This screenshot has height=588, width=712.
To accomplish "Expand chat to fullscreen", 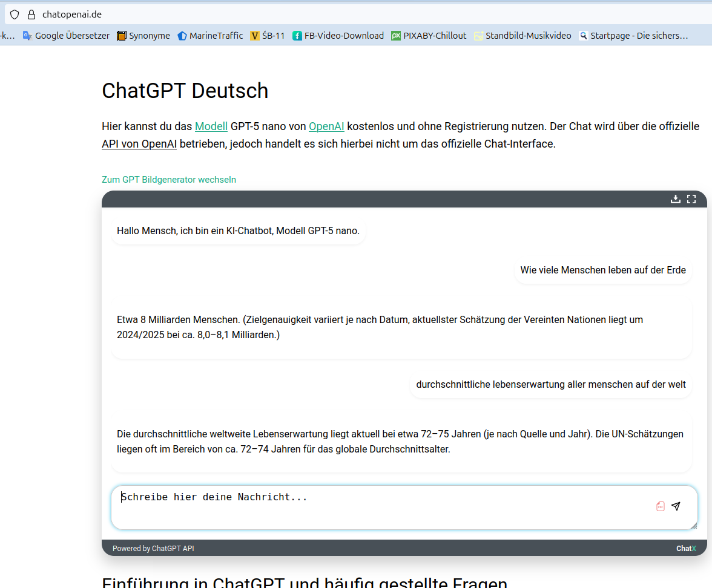I will click(x=691, y=199).
